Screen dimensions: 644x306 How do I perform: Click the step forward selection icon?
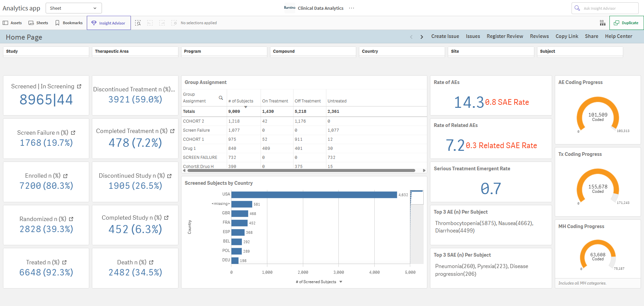(162, 23)
